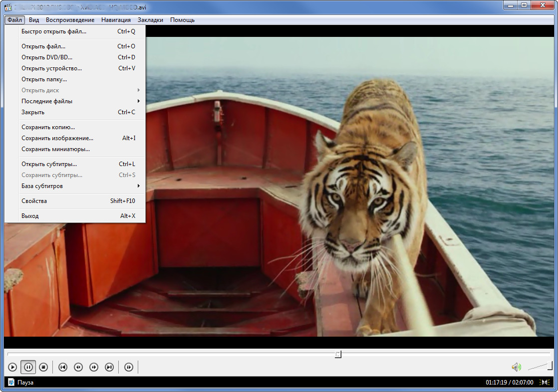
Task: Select Сохранить миниатюры... menu entry
Action: coord(75,149)
